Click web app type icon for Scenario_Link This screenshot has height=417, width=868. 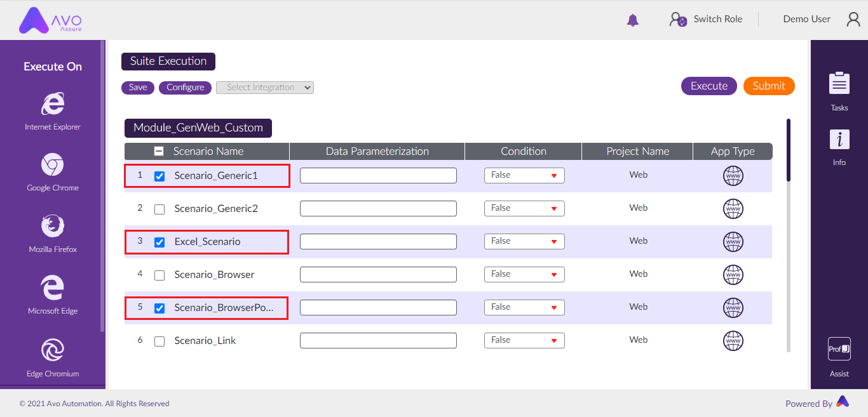(733, 341)
